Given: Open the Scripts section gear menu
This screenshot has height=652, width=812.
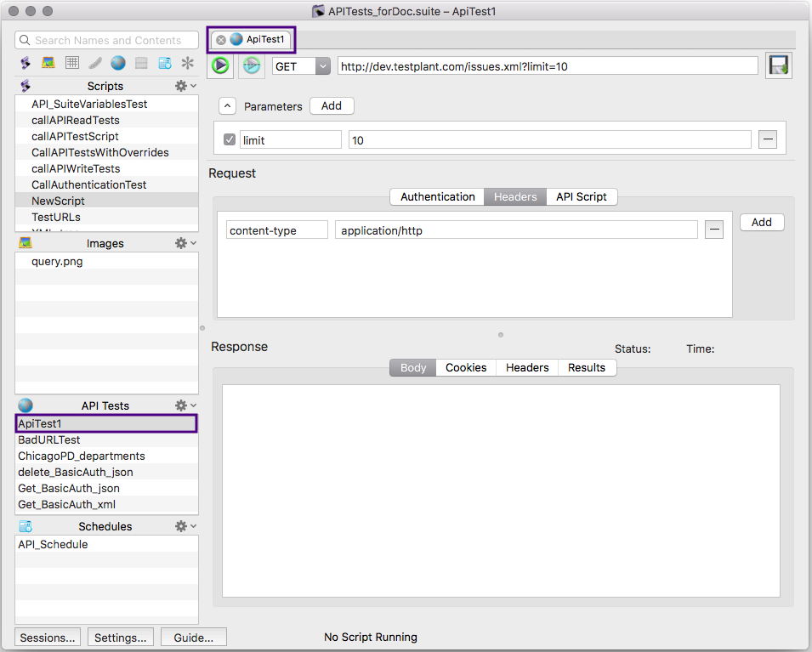Looking at the screenshot, I should tap(185, 86).
